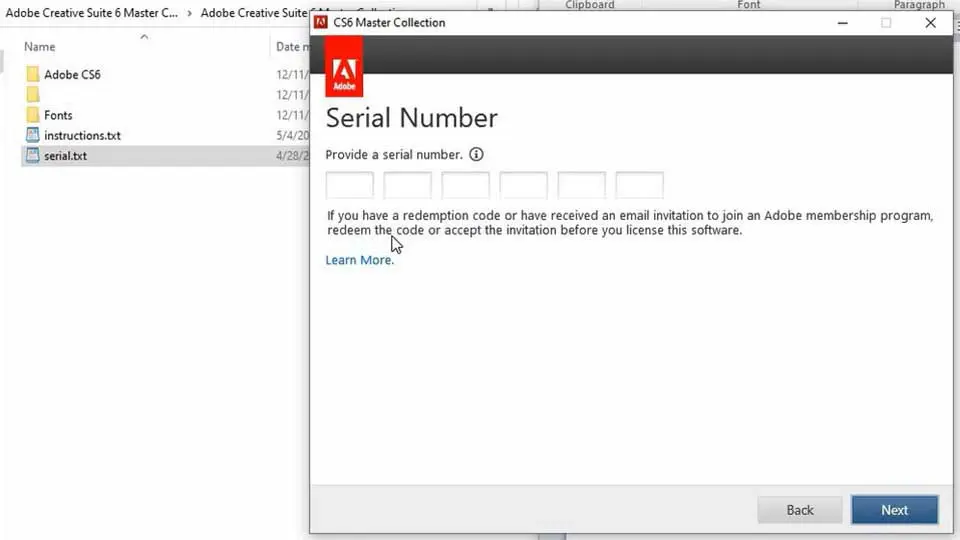Click the Clipboard group label in background ribbon
This screenshot has height=540, width=960.
[x=590, y=5]
